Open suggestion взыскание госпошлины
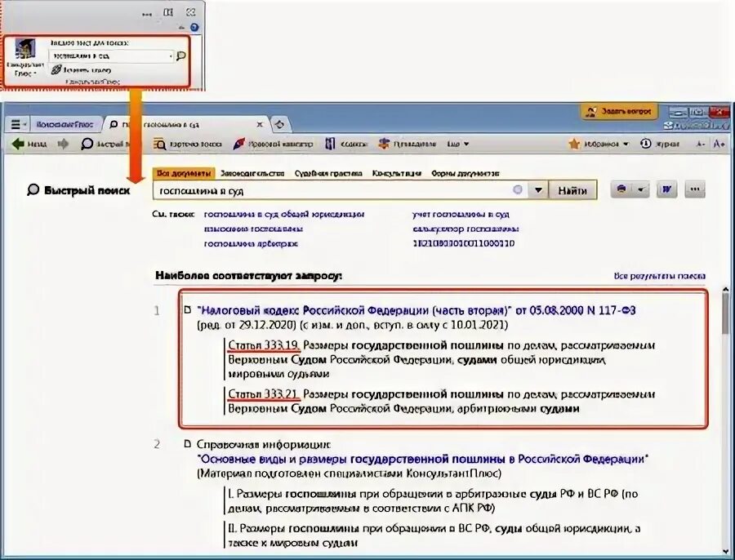The width and height of the screenshot is (735, 560). point(253,229)
